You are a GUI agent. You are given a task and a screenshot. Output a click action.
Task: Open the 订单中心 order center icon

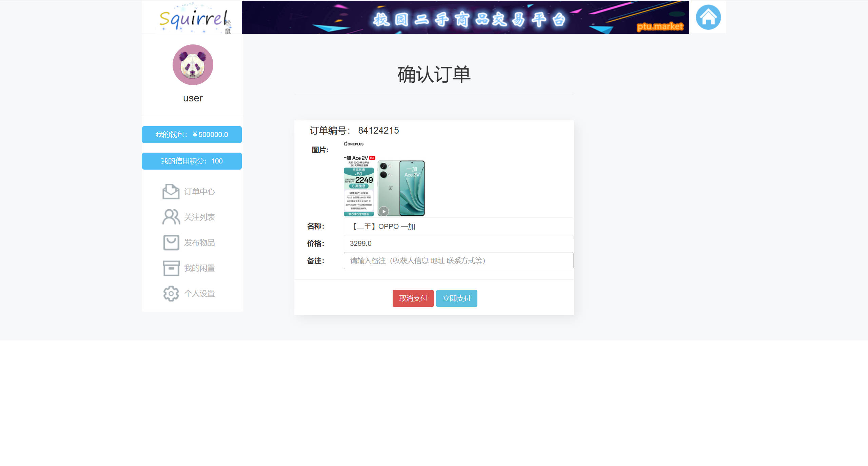pyautogui.click(x=171, y=192)
